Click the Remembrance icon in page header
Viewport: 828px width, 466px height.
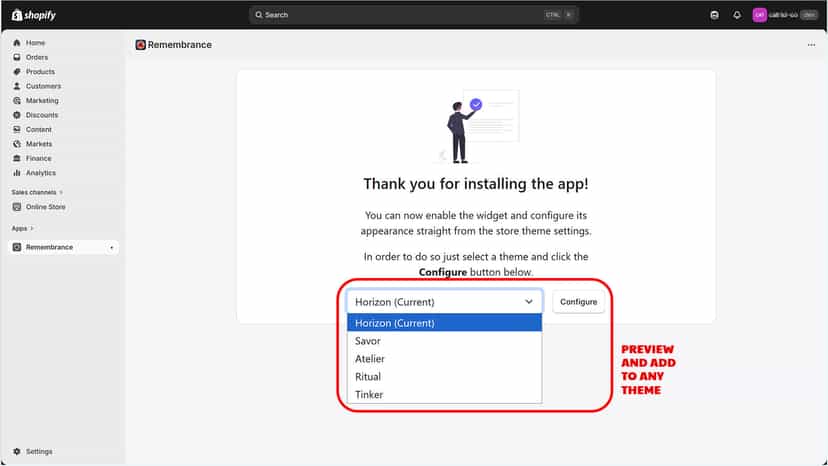pos(140,45)
